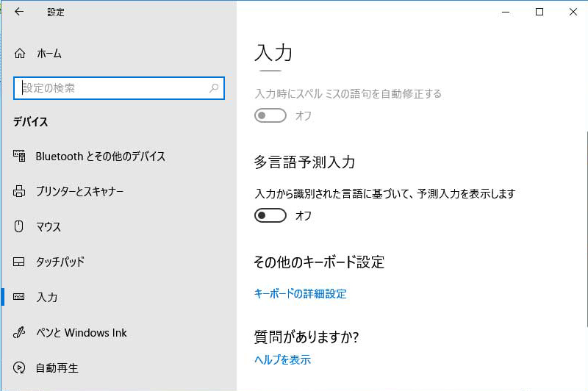
Task: Select the プリンターとスキャナー label in the sidebar
Action: [x=79, y=192]
